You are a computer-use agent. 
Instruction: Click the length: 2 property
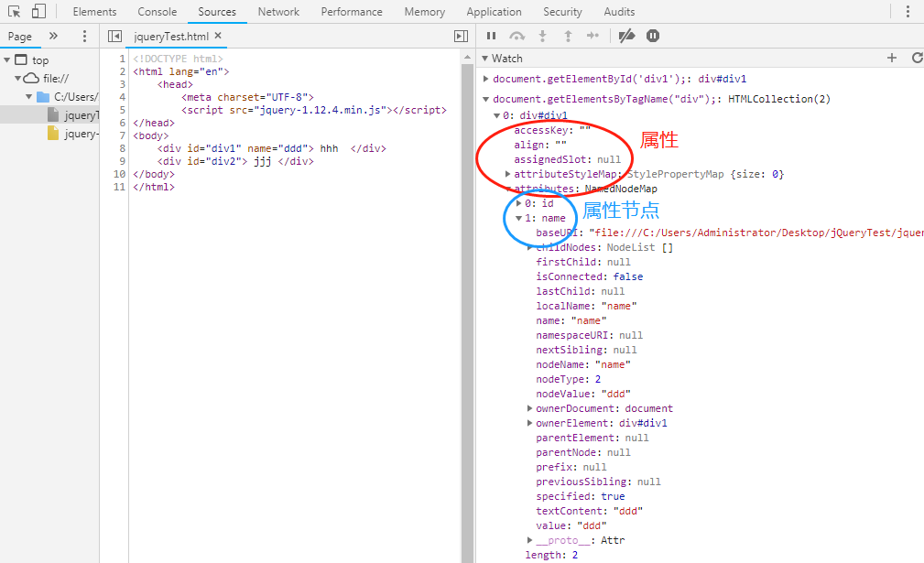[x=551, y=555]
